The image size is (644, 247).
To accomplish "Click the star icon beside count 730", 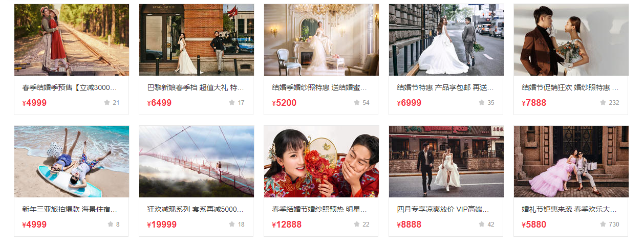I will pyautogui.click(x=603, y=224).
